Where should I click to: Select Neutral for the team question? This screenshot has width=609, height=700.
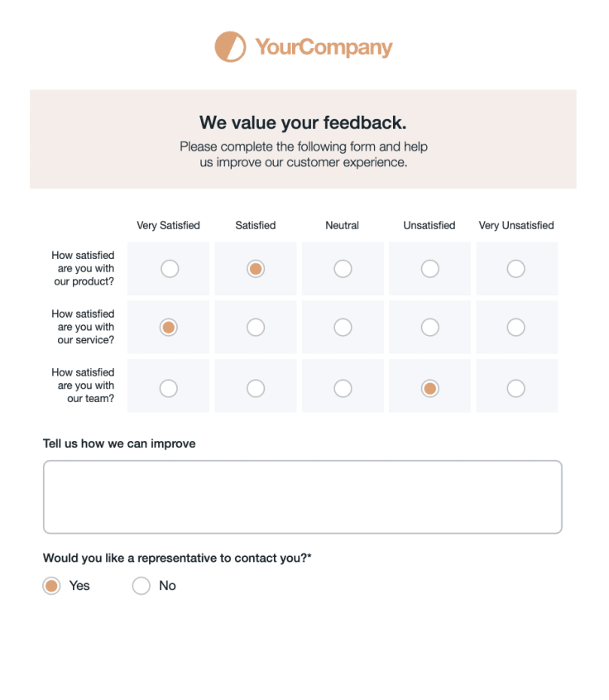click(x=343, y=387)
